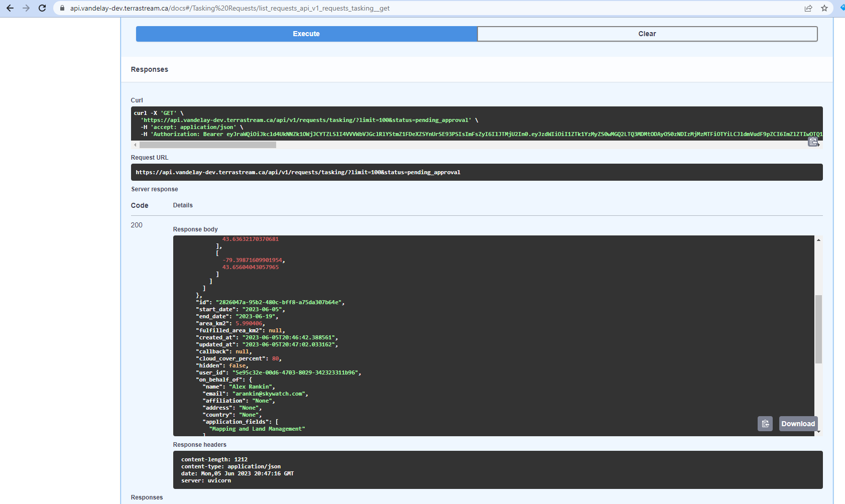Click "Mapping and Land Management" text

pos(257,429)
